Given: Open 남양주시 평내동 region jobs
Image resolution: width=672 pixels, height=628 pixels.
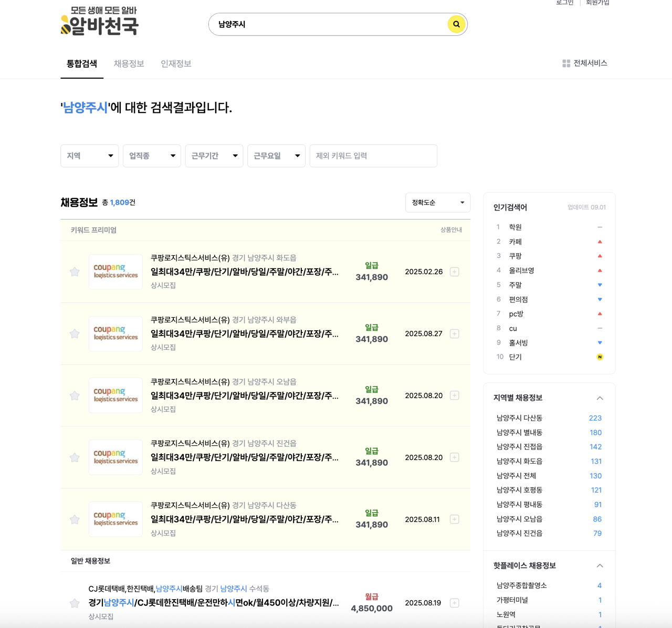Looking at the screenshot, I should point(519,505).
